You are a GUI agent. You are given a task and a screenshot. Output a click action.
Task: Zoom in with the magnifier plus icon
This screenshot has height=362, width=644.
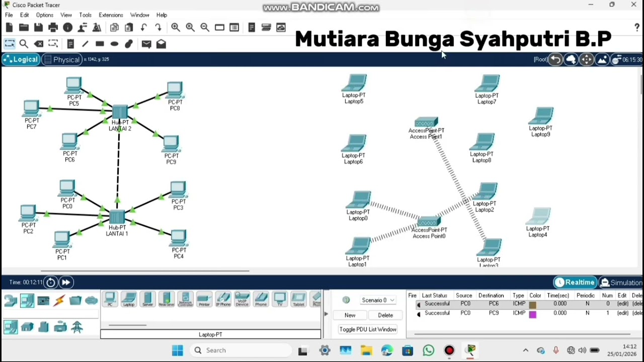point(176,28)
